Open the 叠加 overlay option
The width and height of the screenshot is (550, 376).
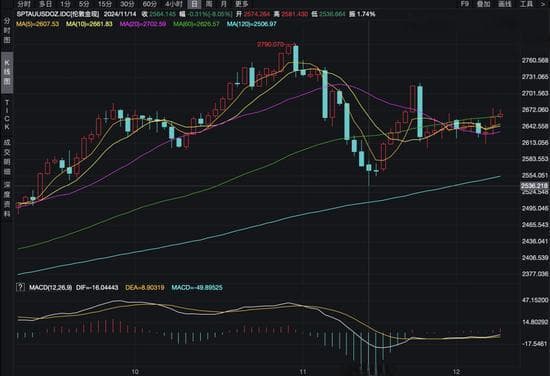[483, 4]
